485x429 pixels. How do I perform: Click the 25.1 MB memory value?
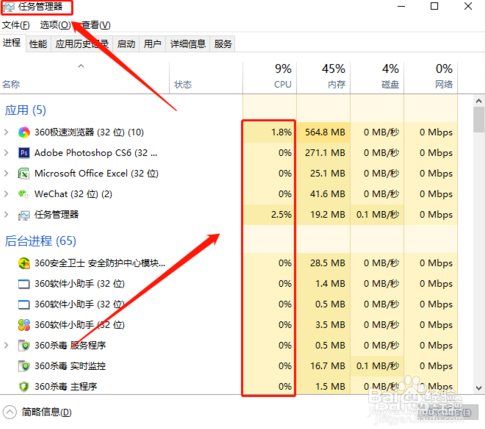(x=328, y=173)
